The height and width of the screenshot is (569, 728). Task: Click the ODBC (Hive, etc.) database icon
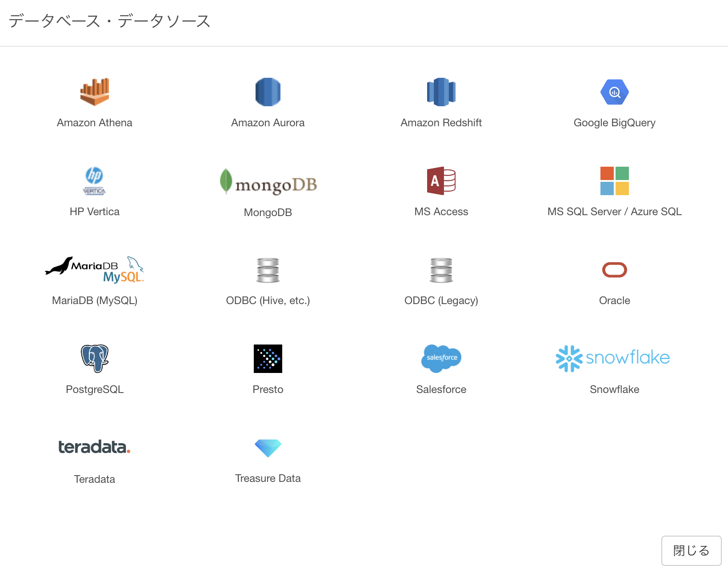point(268,270)
